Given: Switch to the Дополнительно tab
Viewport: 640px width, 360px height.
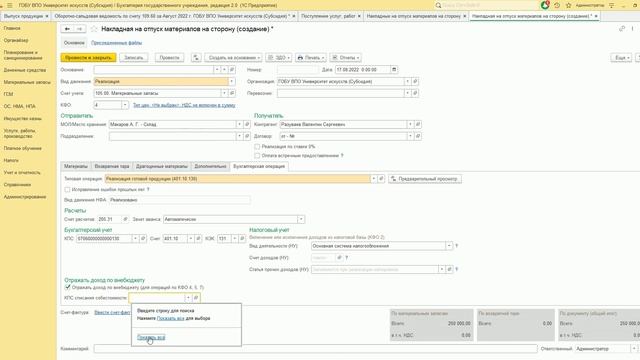Looking at the screenshot, I should (x=210, y=167).
